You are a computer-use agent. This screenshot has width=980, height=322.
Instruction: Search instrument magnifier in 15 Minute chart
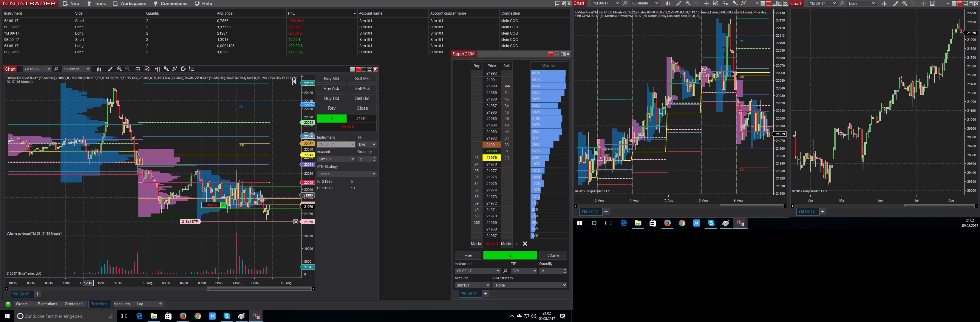(x=56, y=69)
